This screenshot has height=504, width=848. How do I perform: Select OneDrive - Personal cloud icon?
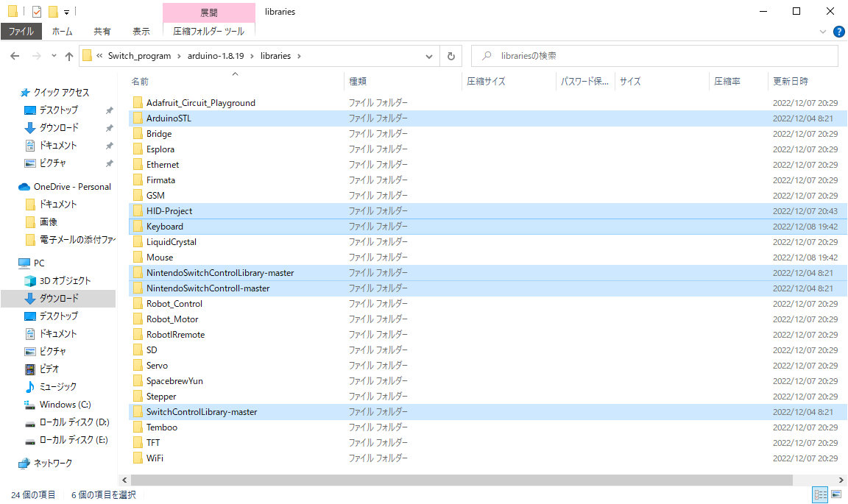tap(24, 187)
